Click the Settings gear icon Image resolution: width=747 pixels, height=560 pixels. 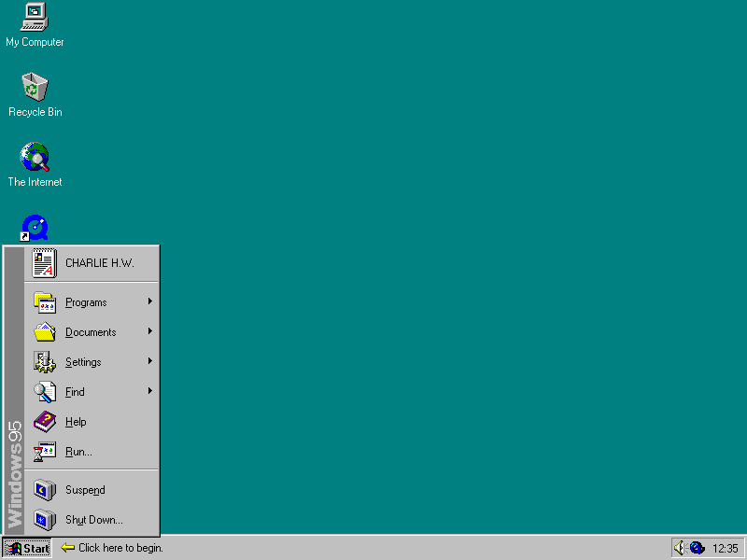point(45,362)
